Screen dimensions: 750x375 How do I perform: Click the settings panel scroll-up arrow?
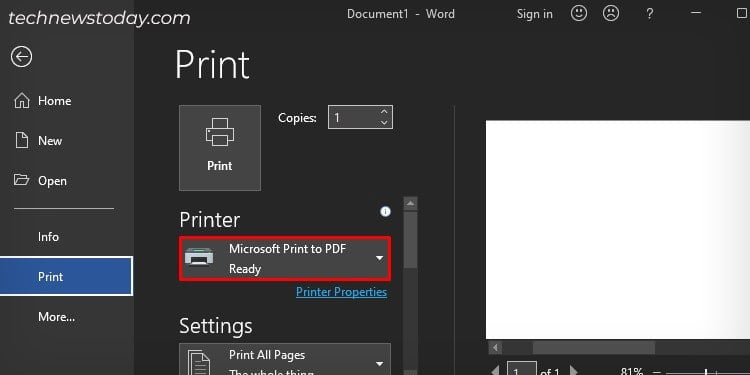click(x=410, y=204)
